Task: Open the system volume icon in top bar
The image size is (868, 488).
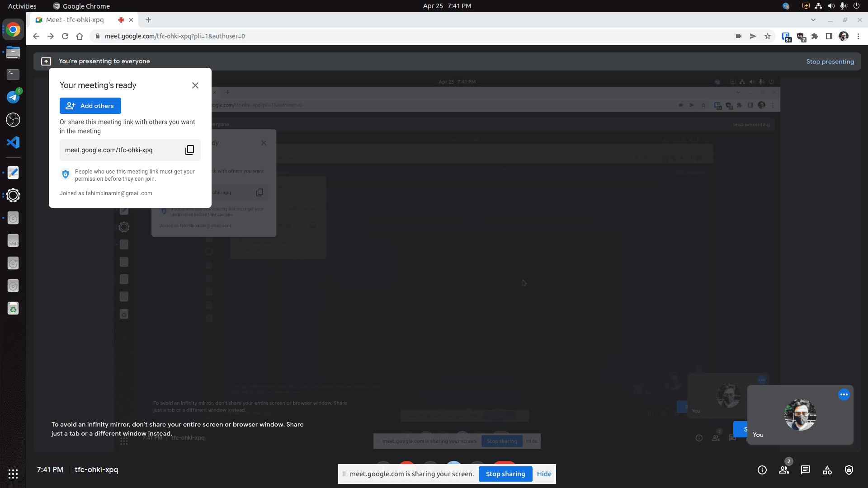Action: (831, 6)
